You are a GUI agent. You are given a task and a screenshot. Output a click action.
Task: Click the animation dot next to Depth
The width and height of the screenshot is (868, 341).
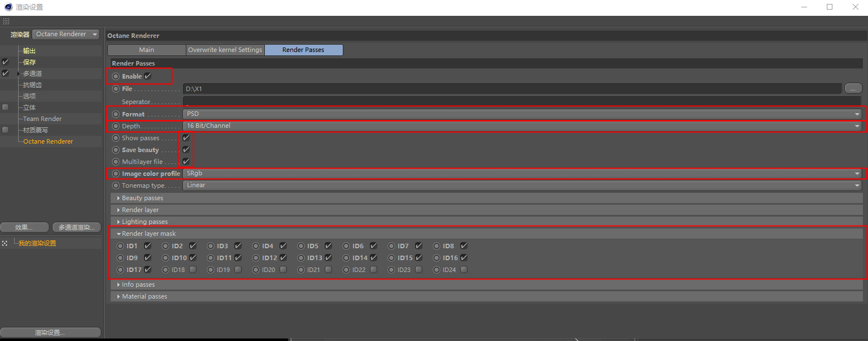click(116, 126)
